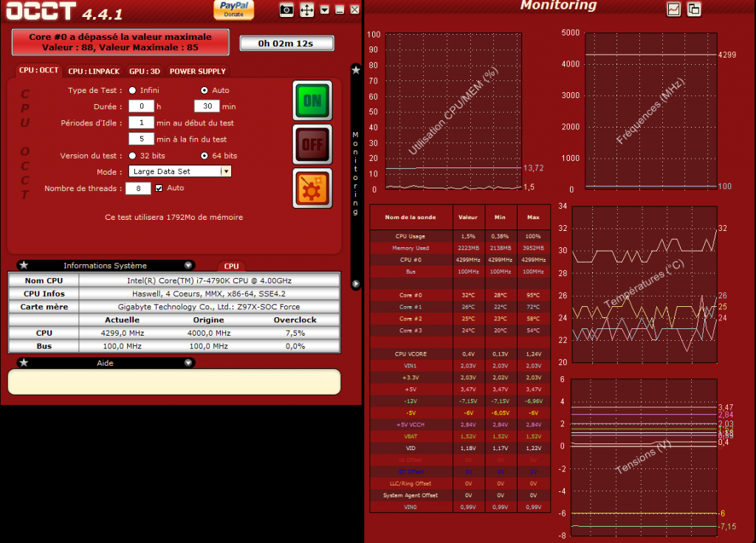This screenshot has width=756, height=543.
Task: Click the star icon beside Aide
Action: pyautogui.click(x=24, y=362)
